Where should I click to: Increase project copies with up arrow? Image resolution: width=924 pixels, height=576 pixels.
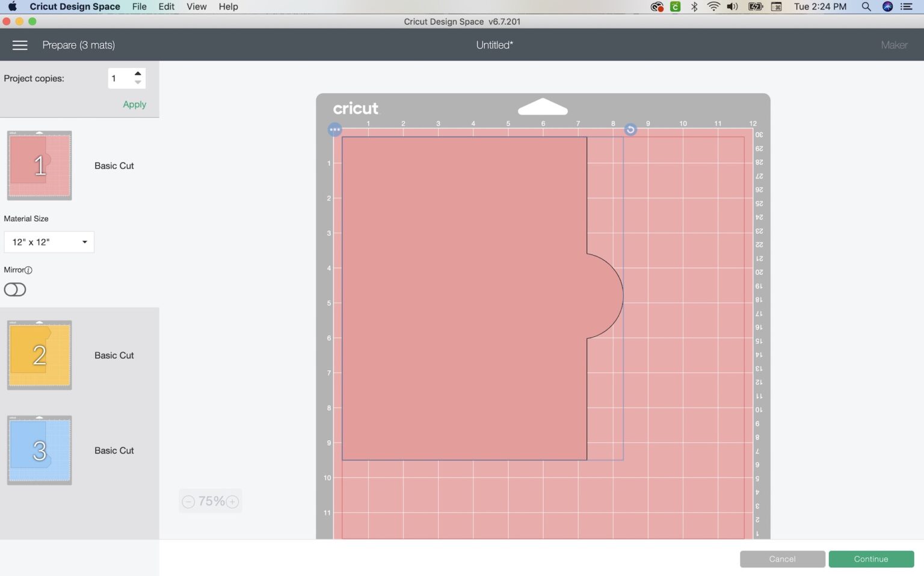click(x=138, y=73)
